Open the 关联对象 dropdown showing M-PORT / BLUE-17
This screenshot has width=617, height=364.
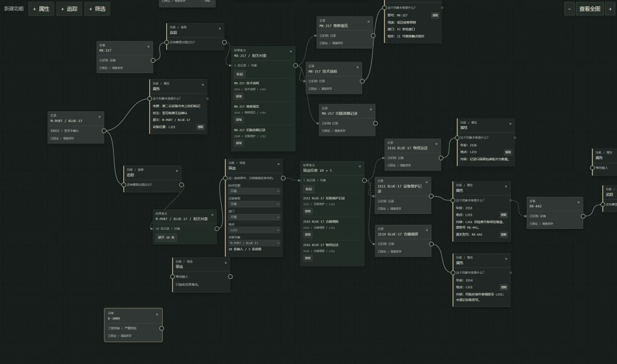255,243
